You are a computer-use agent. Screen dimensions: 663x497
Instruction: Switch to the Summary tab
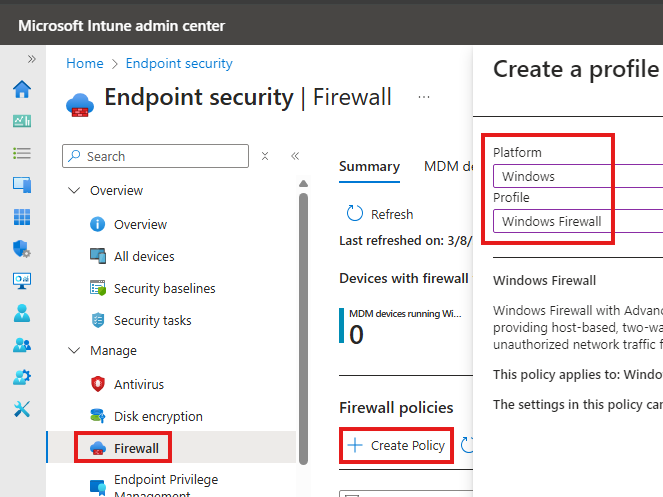370,167
